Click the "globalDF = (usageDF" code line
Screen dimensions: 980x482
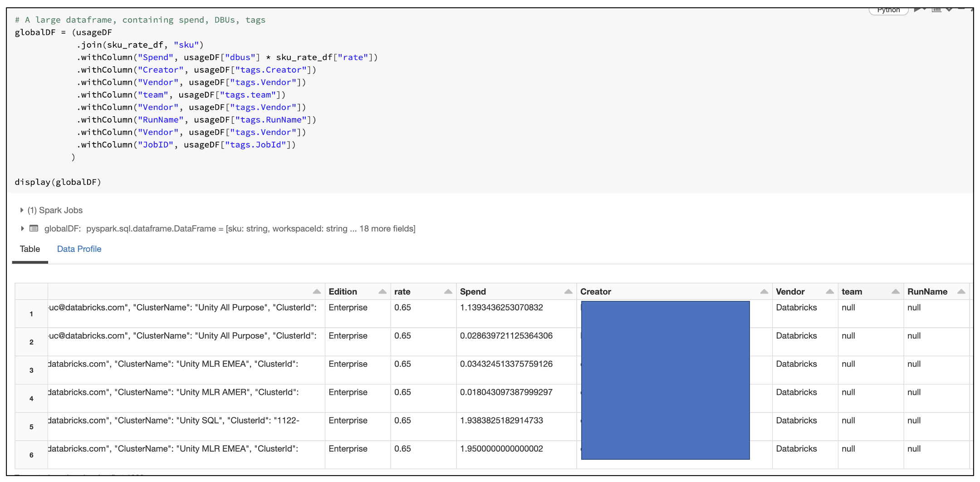[x=64, y=32]
